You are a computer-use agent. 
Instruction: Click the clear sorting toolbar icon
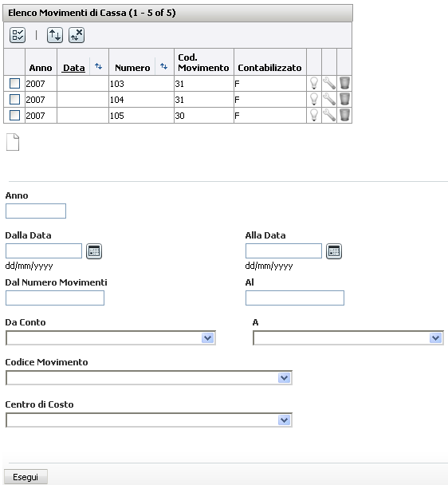77,35
